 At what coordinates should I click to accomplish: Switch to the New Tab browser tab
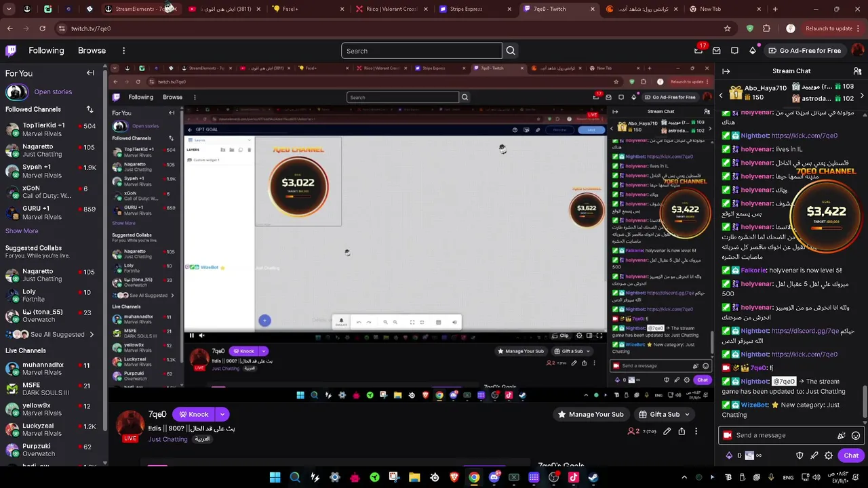(726, 9)
